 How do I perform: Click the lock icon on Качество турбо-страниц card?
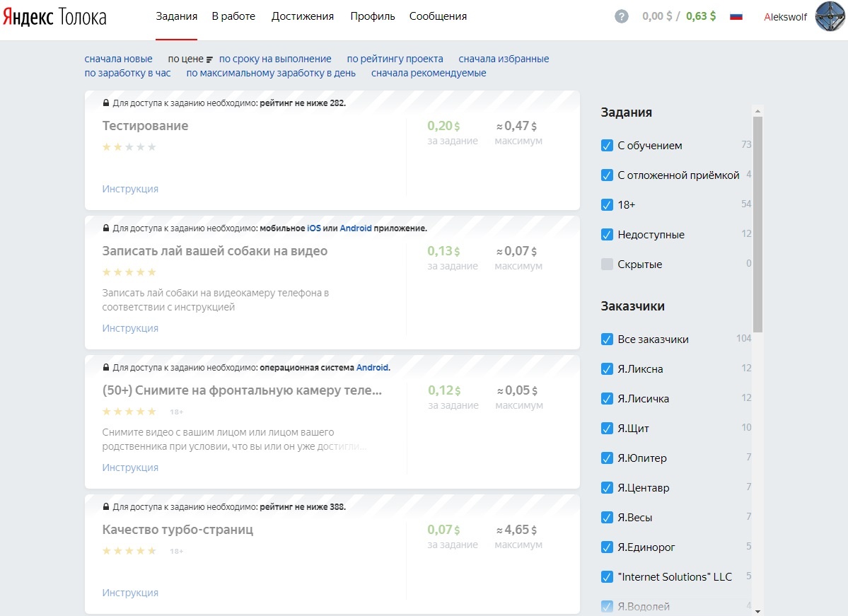tap(106, 507)
